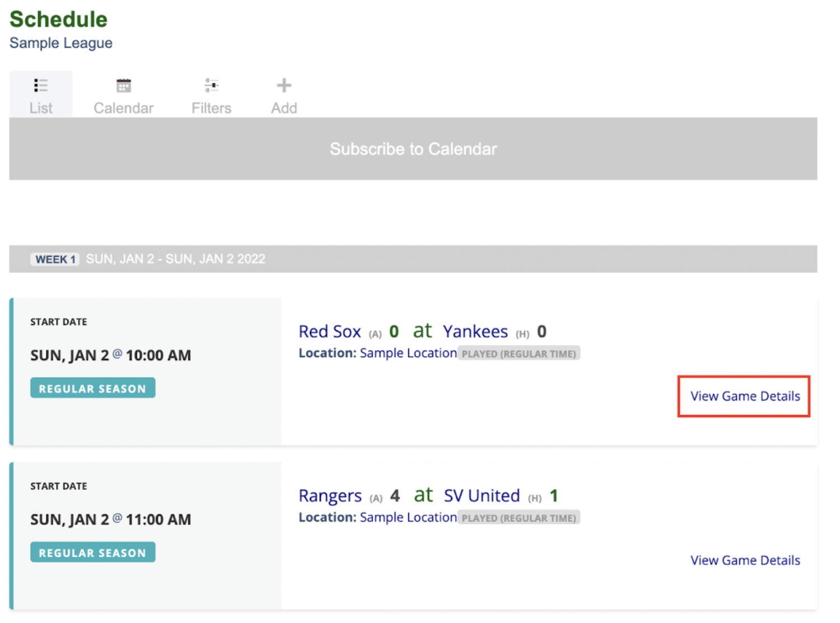Click Regular Season badge for 11:00 AM game

pos(93,553)
